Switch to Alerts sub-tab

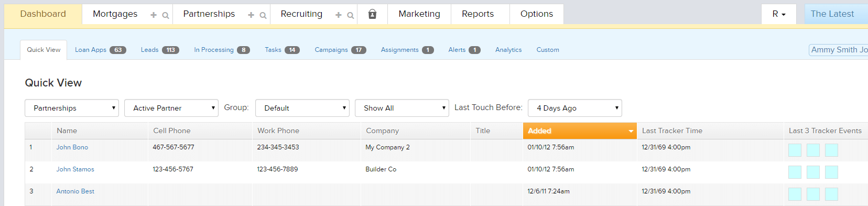coord(464,50)
